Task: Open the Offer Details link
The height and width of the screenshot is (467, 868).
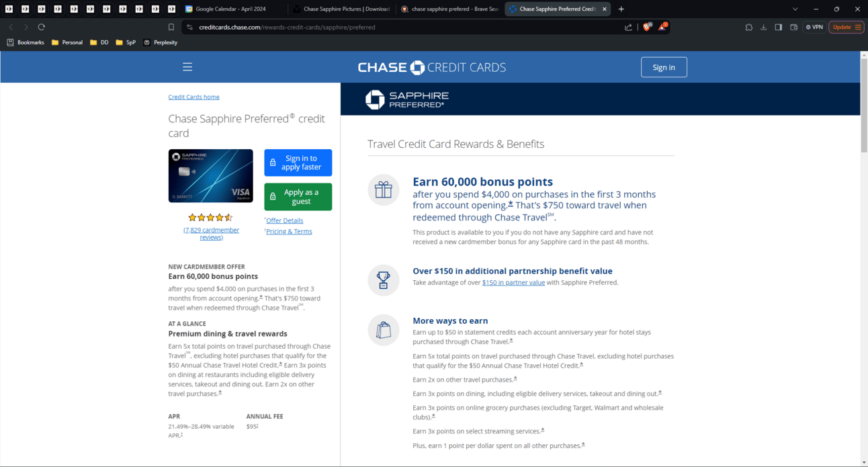Action: pyautogui.click(x=284, y=220)
